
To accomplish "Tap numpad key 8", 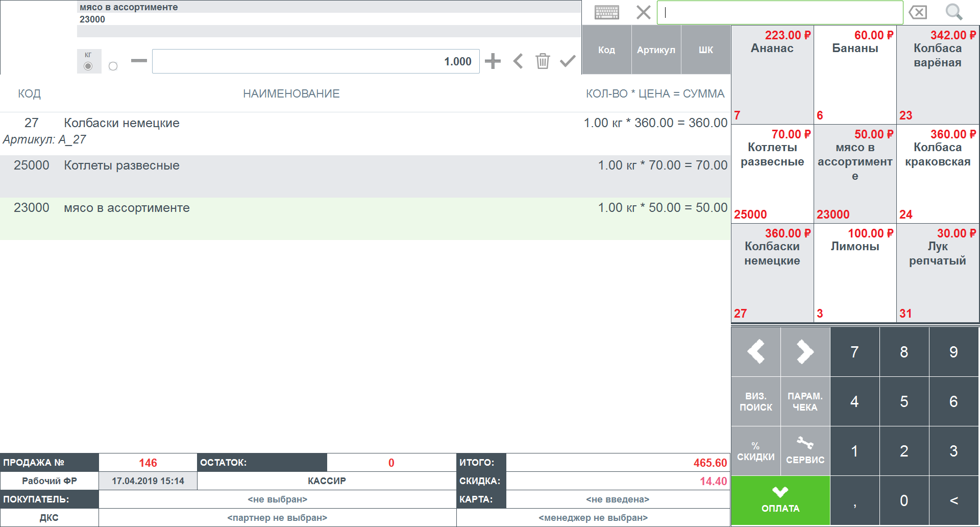I will pyautogui.click(x=904, y=352).
